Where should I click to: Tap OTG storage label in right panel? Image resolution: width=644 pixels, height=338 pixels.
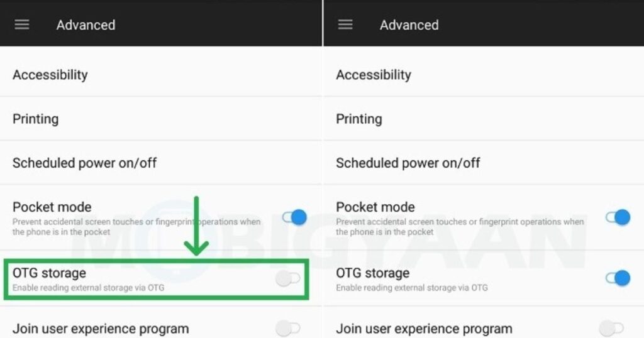tap(372, 273)
